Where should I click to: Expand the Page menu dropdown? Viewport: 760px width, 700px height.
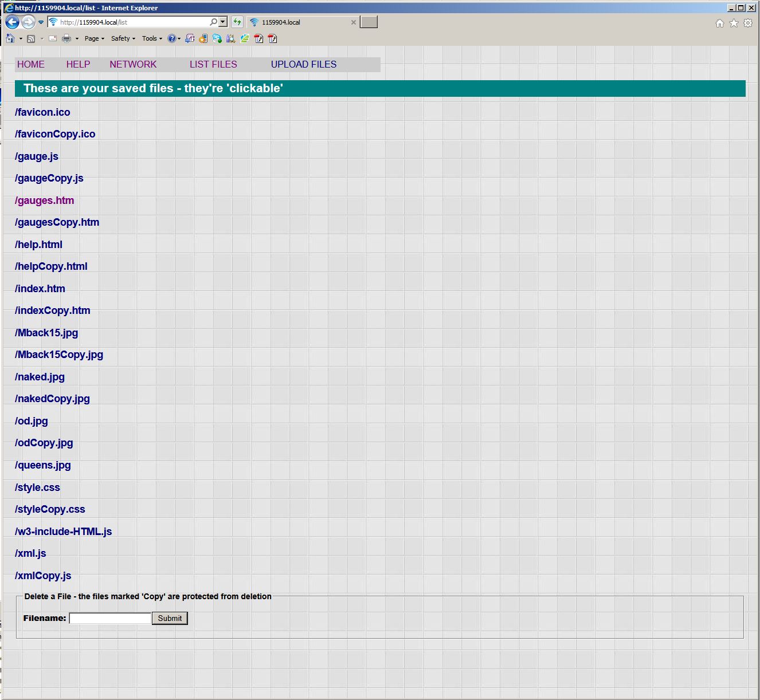click(x=94, y=38)
